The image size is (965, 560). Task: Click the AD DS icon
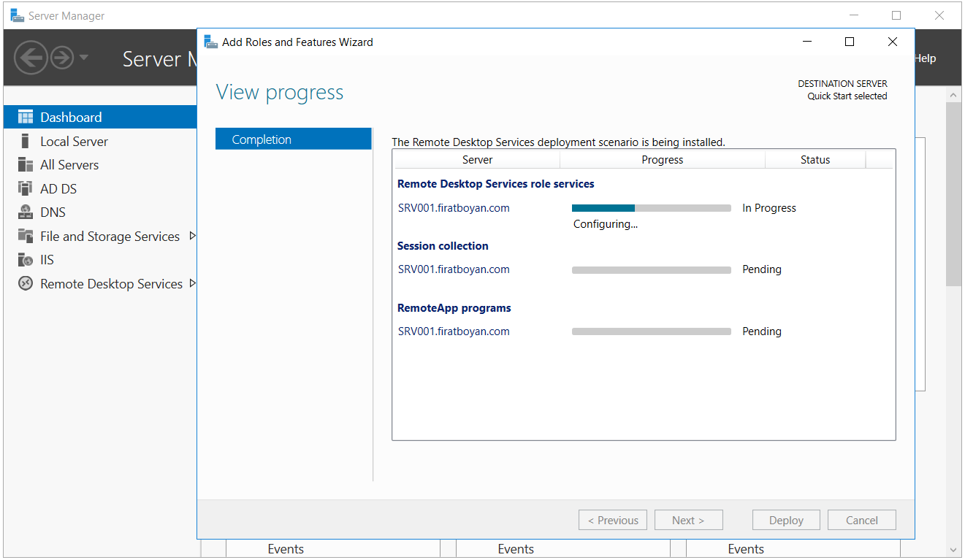(26, 188)
